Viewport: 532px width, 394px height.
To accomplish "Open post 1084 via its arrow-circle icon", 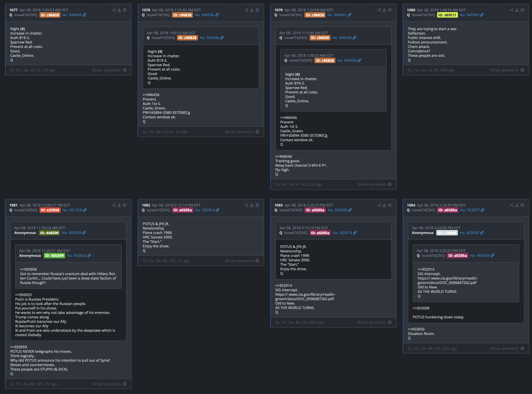I will [522, 205].
